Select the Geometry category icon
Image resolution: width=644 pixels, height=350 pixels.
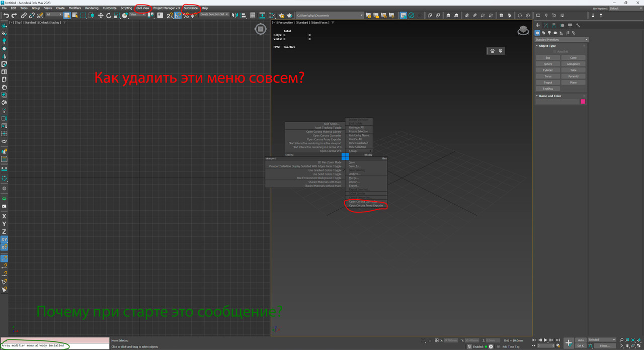(537, 33)
